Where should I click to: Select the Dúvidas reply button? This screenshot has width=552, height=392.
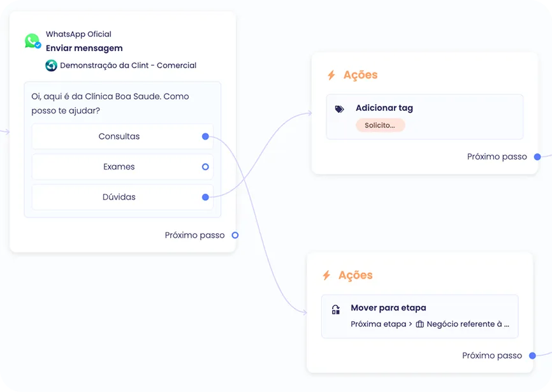(122, 197)
